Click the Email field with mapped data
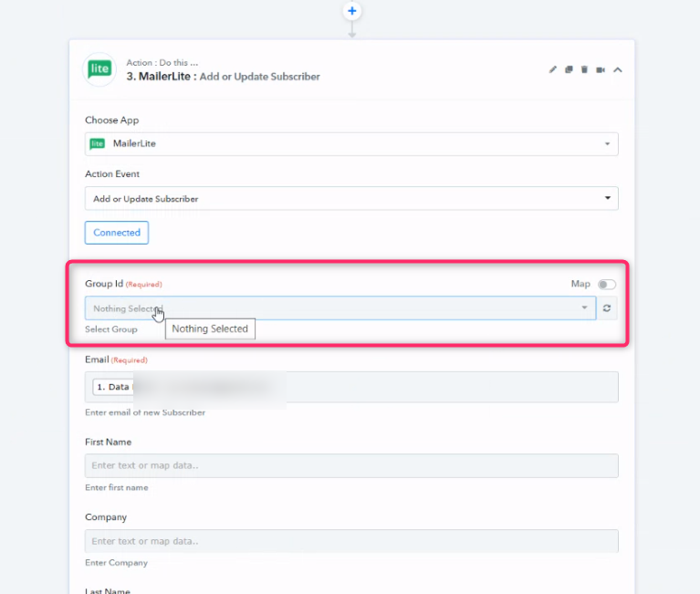Viewport: 700px width, 594px height. pos(351,387)
